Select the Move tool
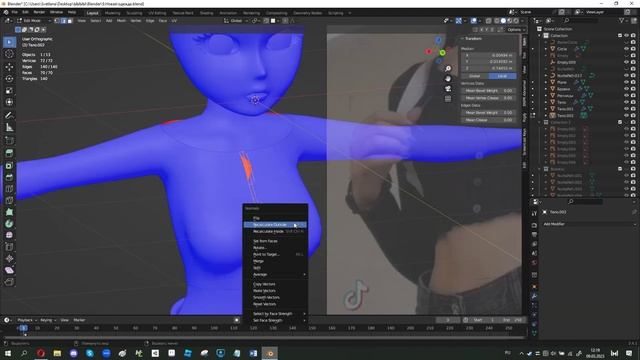This screenshot has width=640, height=360. 9,67
